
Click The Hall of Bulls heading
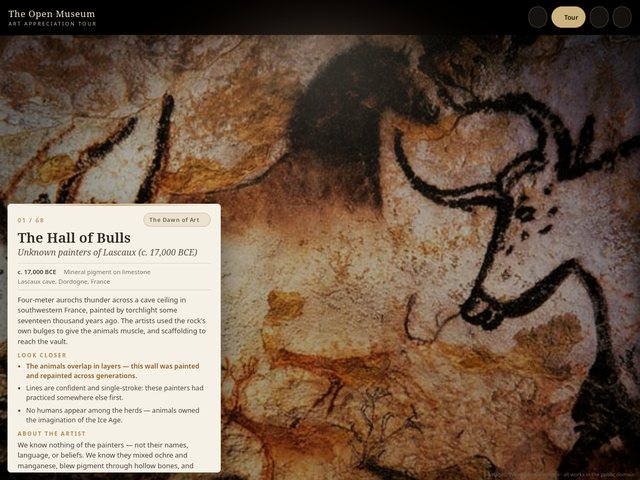(x=74, y=238)
